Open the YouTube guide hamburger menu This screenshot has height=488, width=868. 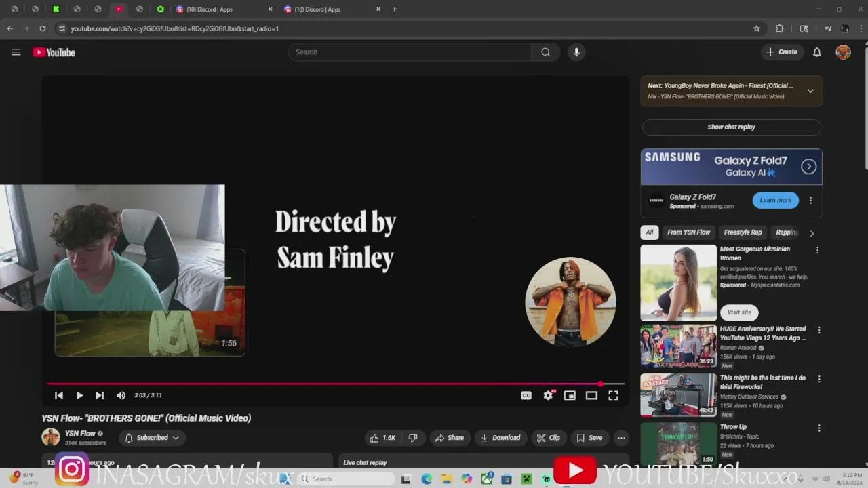coord(16,52)
